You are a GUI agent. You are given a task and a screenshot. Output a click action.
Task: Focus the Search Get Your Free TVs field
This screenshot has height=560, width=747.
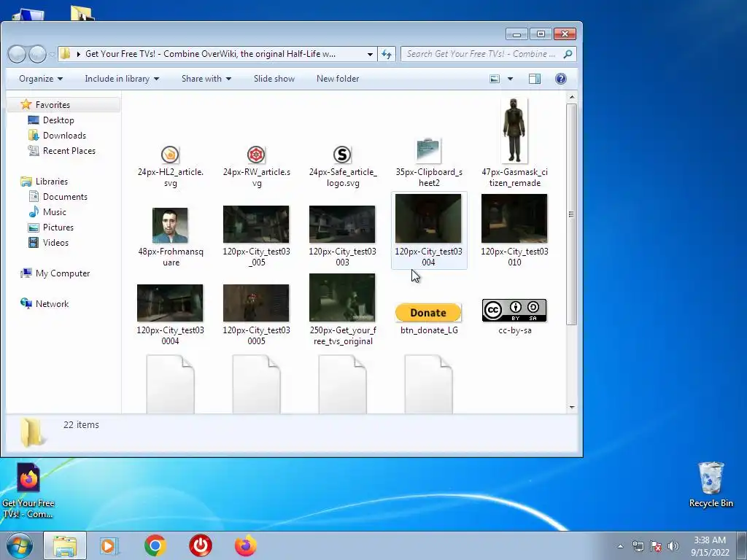(x=481, y=54)
